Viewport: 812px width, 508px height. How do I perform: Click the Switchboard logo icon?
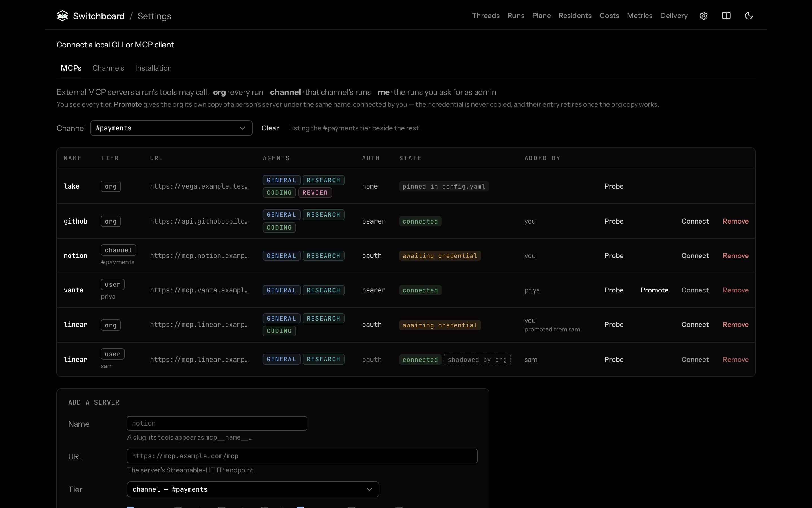(x=62, y=16)
